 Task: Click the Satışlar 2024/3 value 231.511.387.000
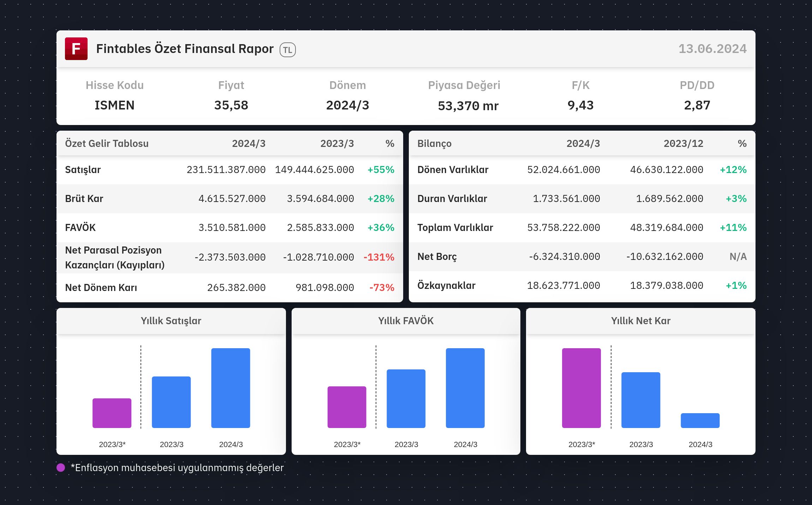coord(226,170)
